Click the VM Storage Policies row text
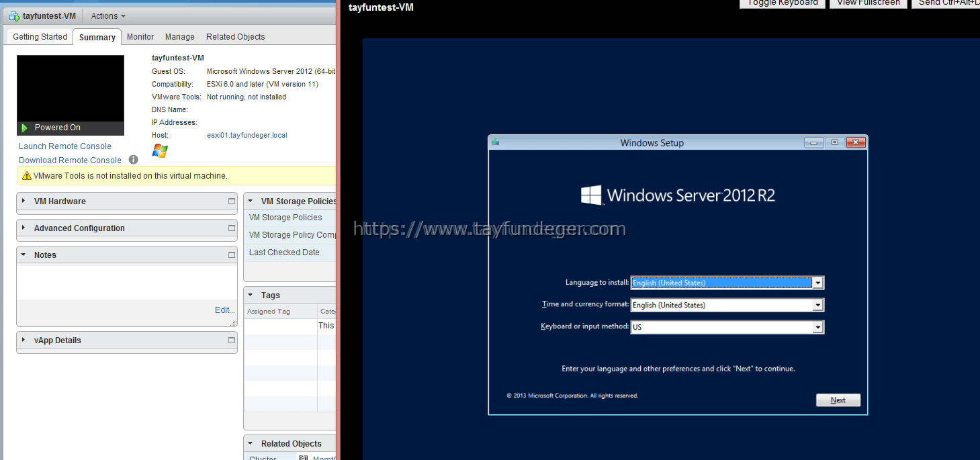This screenshot has width=980, height=460. click(x=285, y=218)
